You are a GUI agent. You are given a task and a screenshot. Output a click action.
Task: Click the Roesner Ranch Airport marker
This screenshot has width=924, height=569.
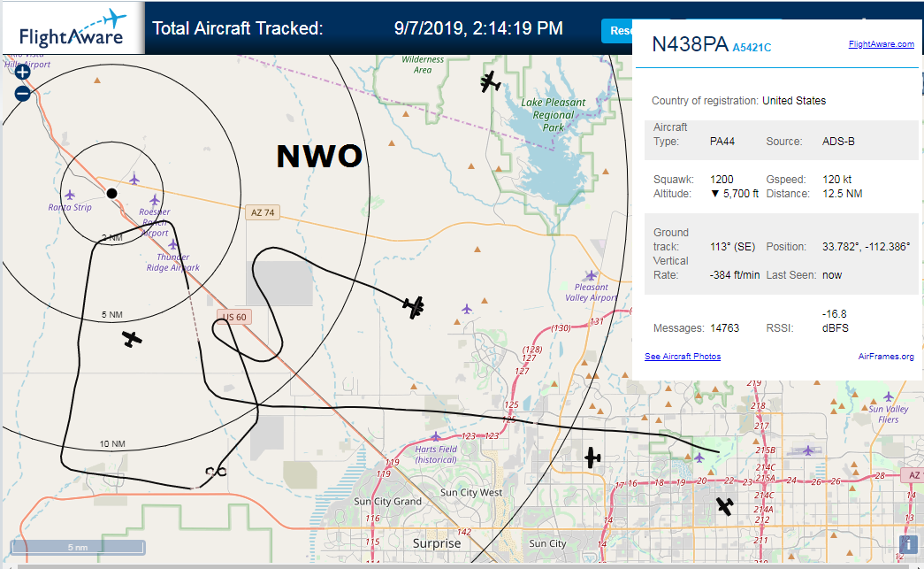155,200
